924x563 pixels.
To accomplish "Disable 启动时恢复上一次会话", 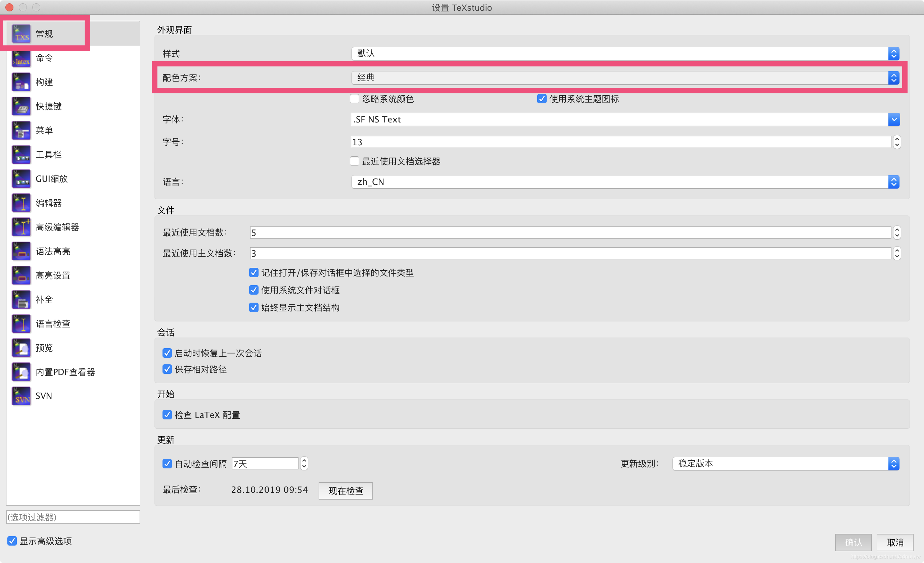I will (x=167, y=353).
